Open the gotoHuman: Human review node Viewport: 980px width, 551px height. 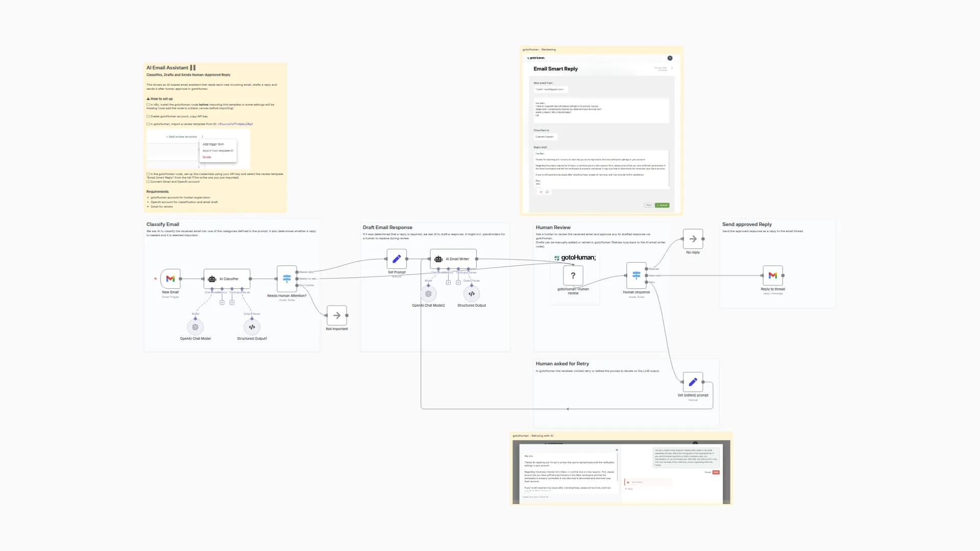click(574, 275)
